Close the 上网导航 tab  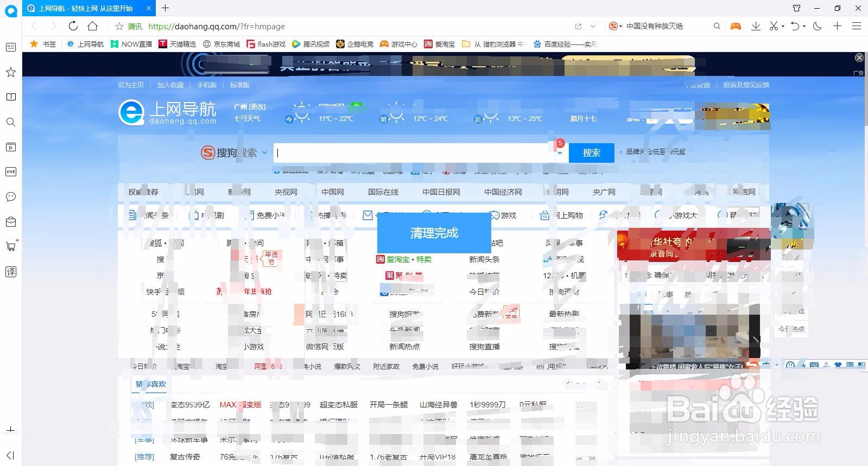pos(149,8)
